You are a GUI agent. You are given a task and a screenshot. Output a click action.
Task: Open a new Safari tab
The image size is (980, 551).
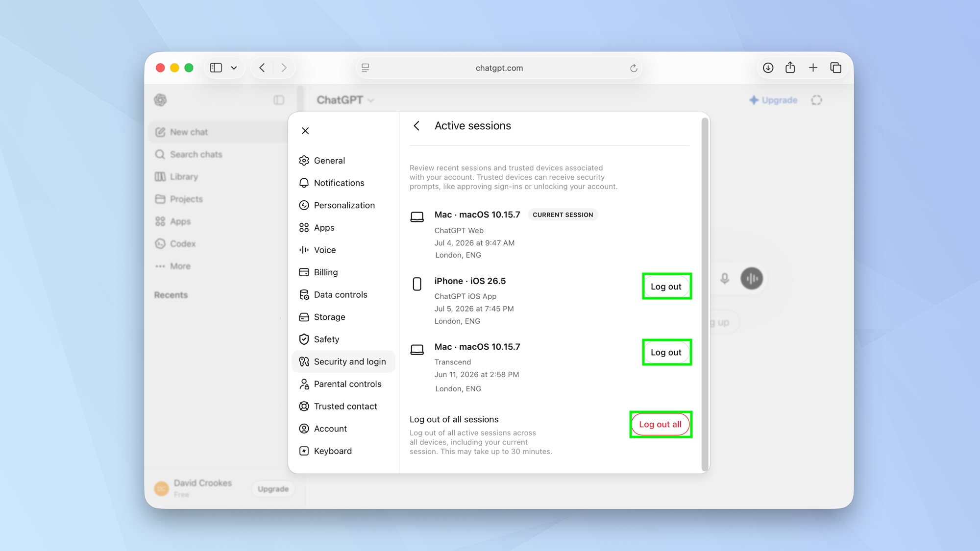[813, 68]
